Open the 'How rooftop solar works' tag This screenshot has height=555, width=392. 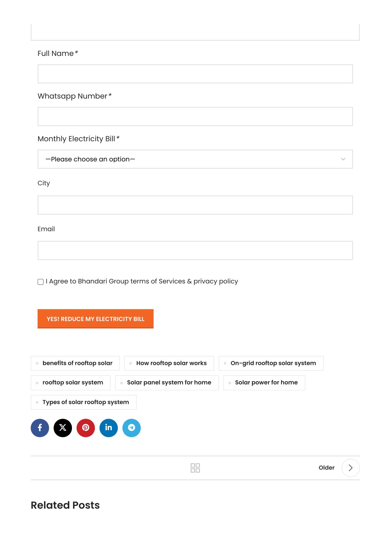click(x=171, y=363)
